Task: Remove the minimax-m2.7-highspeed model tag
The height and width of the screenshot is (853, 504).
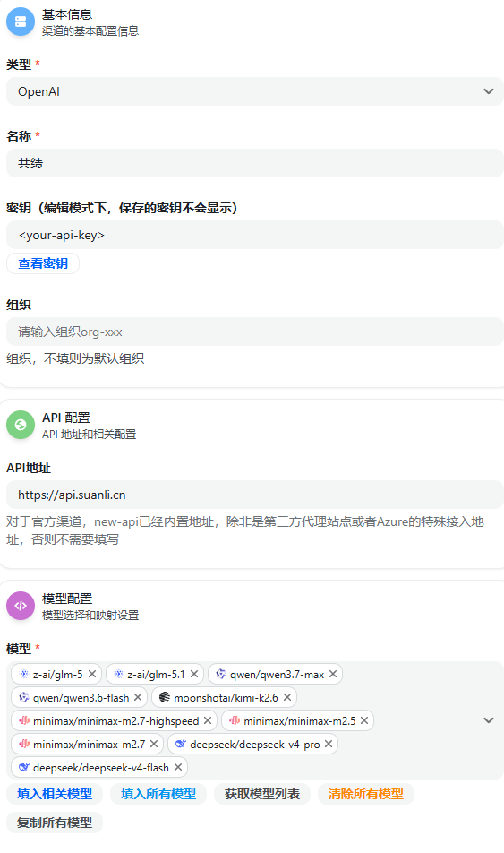Action: [207, 720]
